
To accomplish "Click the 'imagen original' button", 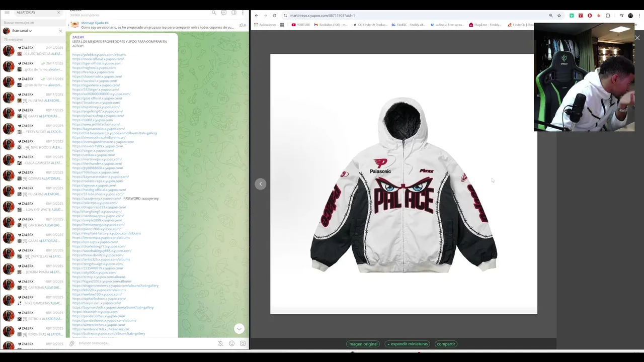I will click(363, 344).
